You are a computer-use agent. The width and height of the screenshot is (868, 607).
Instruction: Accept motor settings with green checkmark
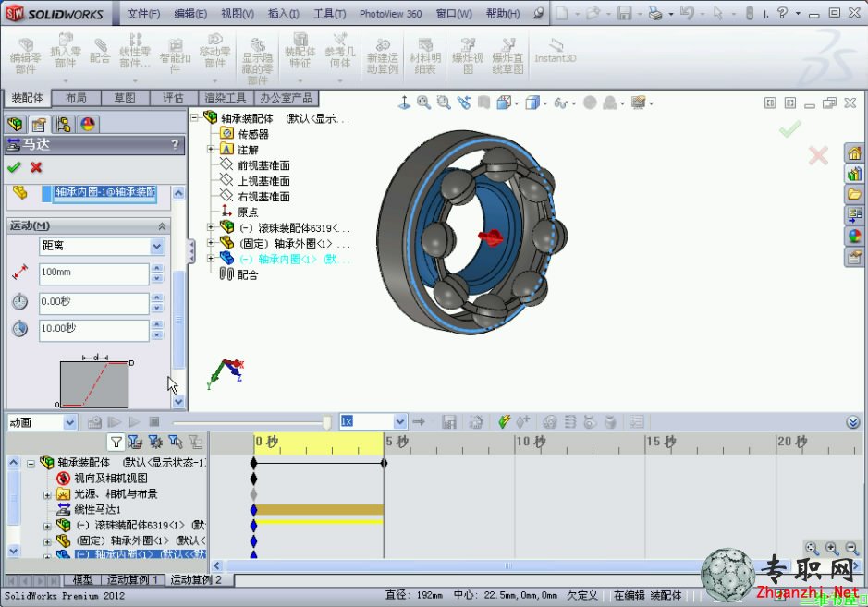(14, 167)
